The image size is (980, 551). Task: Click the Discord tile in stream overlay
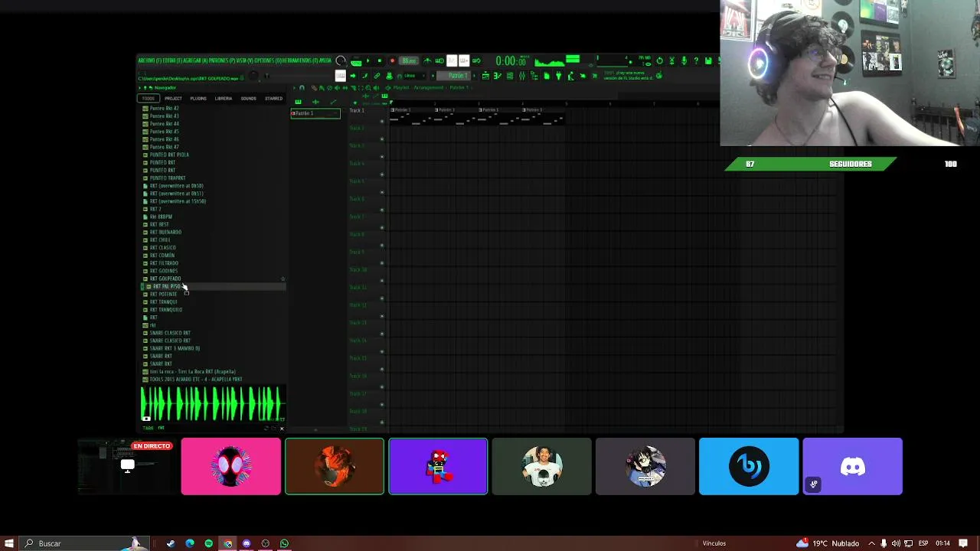pyautogui.click(x=852, y=466)
